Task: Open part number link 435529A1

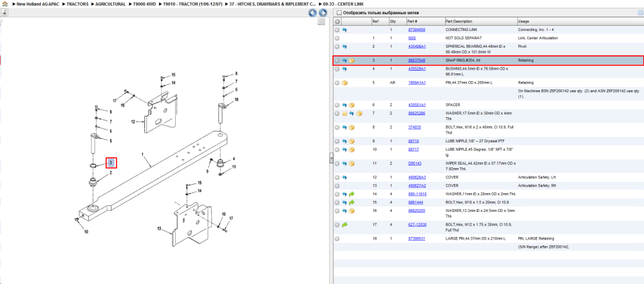Action: [417, 69]
